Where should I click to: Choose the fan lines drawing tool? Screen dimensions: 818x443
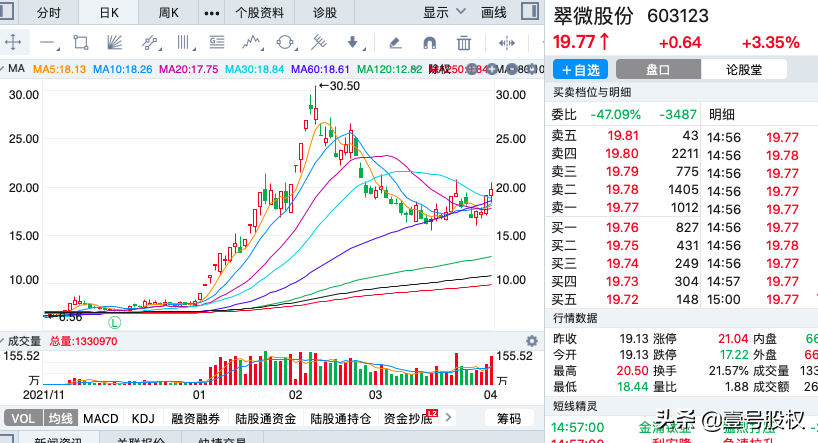click(x=114, y=42)
